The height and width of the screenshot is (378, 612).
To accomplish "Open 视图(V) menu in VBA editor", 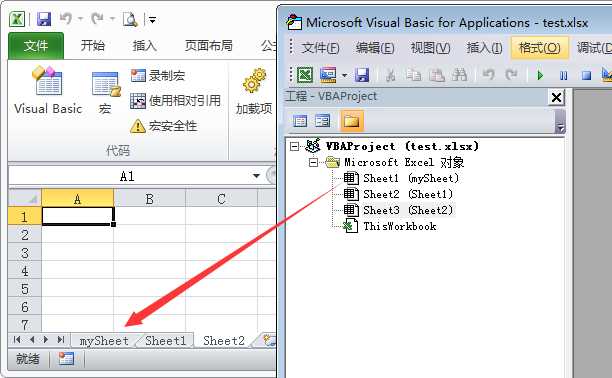I will (430, 48).
